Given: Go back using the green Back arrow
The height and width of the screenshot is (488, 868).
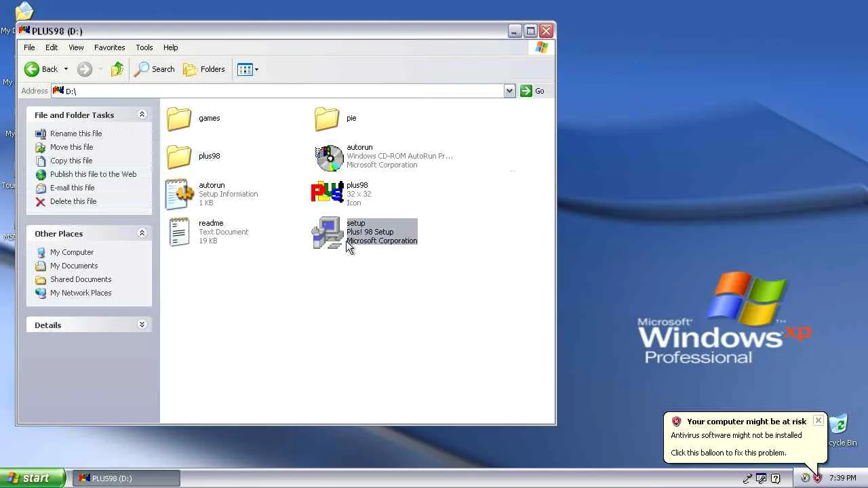Looking at the screenshot, I should point(32,69).
